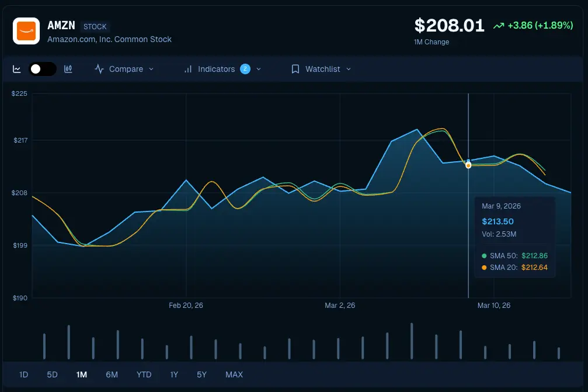Switch to the 5D time range
The width and height of the screenshot is (588, 392).
pyautogui.click(x=52, y=374)
